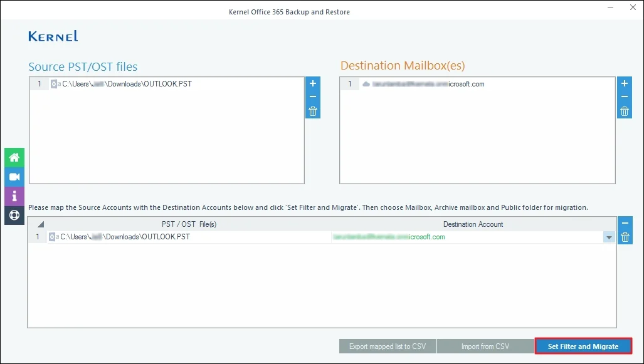Minimize the Kernel Office 365 window

coord(611,8)
